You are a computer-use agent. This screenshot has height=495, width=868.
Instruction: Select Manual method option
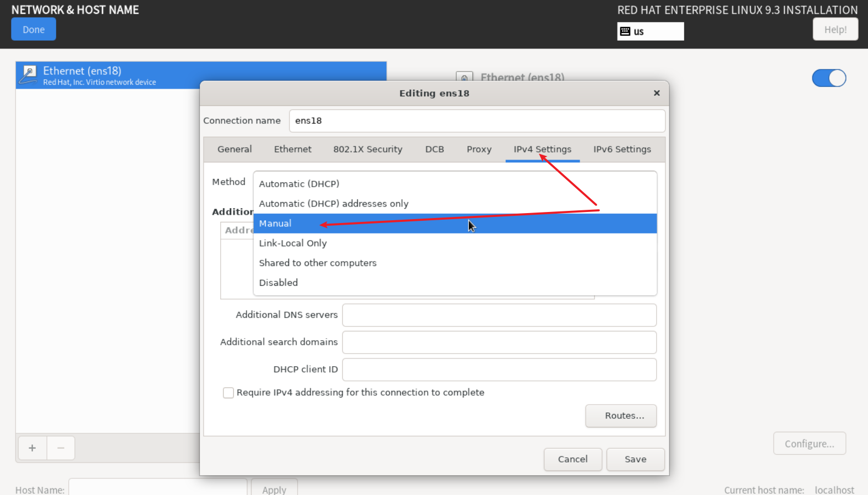point(275,224)
